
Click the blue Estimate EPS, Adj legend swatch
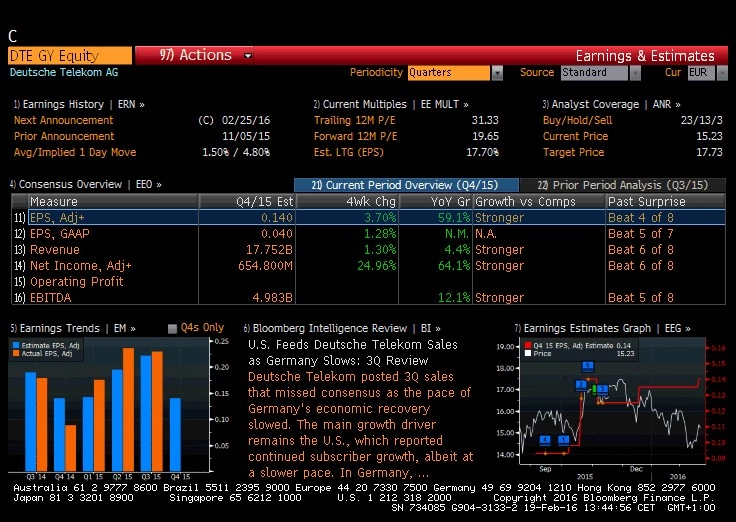click(16, 345)
